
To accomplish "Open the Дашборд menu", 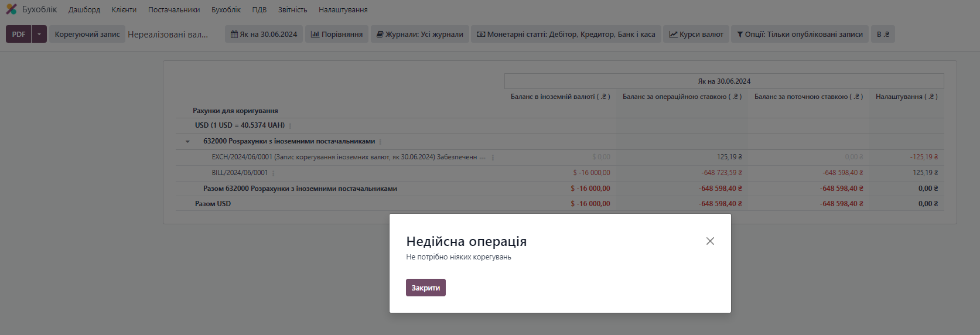I will point(84,10).
